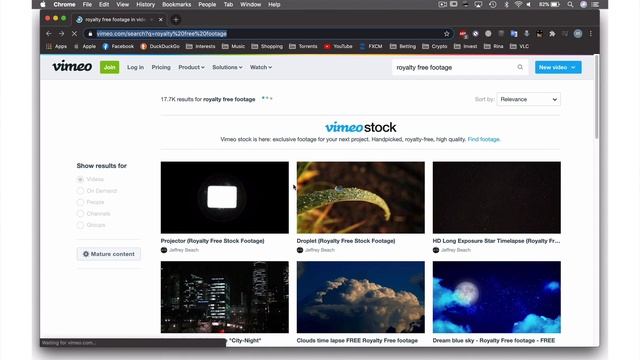
Task: Open the New video dropdown button
Action: pos(558,67)
